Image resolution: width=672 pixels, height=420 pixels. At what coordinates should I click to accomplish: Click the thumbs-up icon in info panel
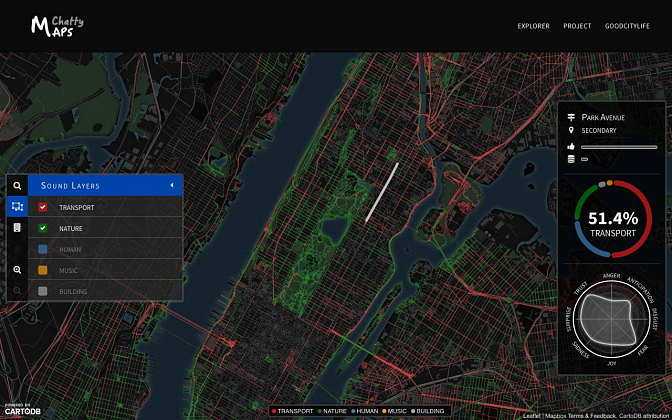571,147
